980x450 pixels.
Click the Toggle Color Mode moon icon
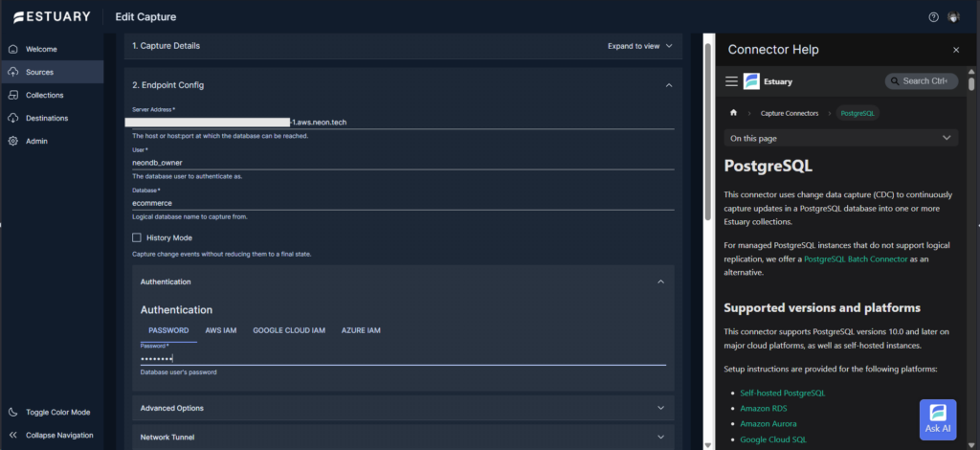click(x=13, y=413)
